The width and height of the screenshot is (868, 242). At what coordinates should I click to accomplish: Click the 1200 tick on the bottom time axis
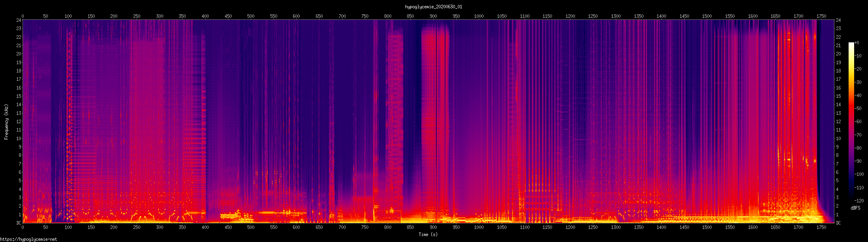tap(570, 227)
